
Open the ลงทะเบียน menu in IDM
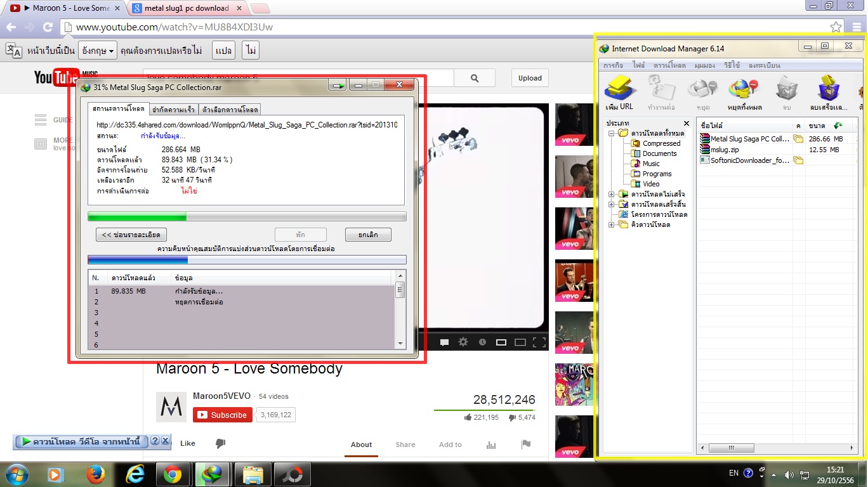764,65
